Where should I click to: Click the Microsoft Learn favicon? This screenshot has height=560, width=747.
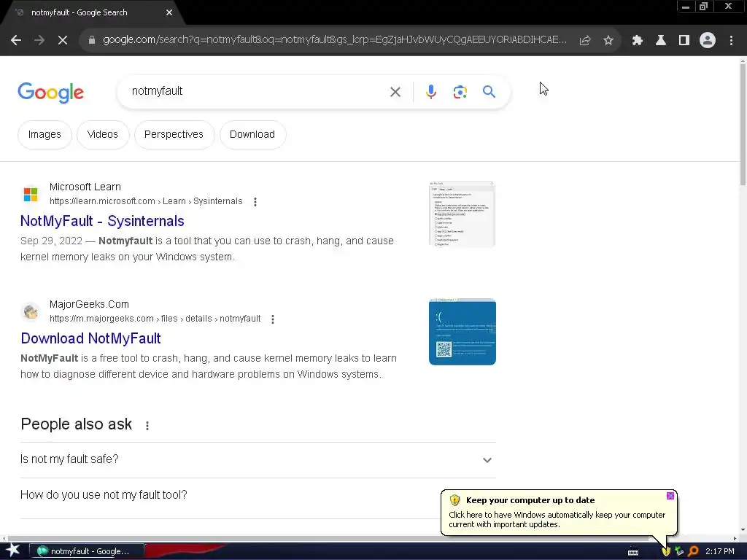[x=31, y=194]
